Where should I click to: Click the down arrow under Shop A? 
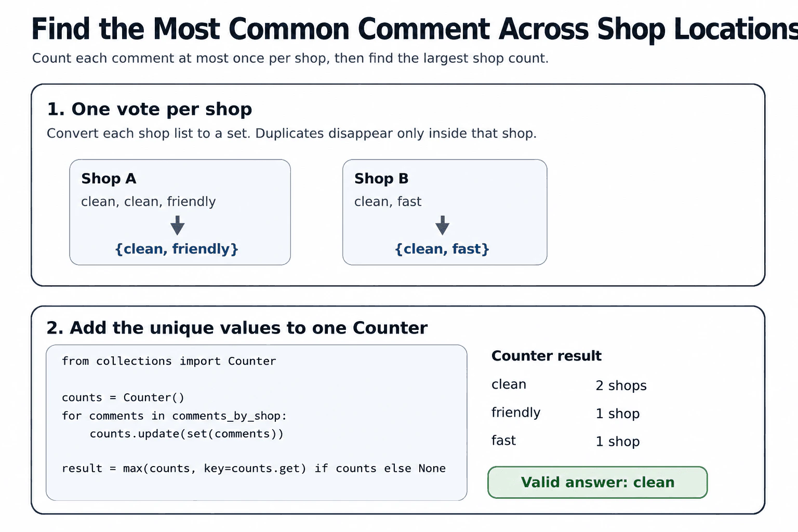click(177, 225)
